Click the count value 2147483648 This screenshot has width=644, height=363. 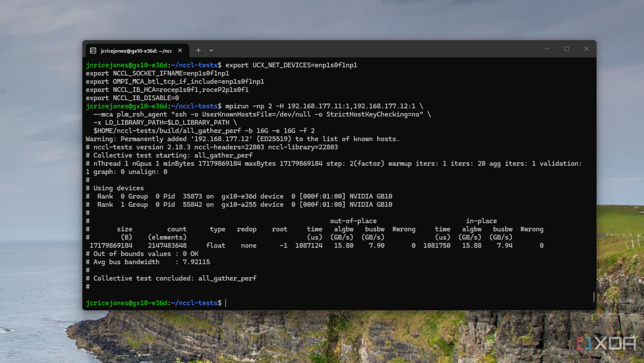[x=167, y=245]
